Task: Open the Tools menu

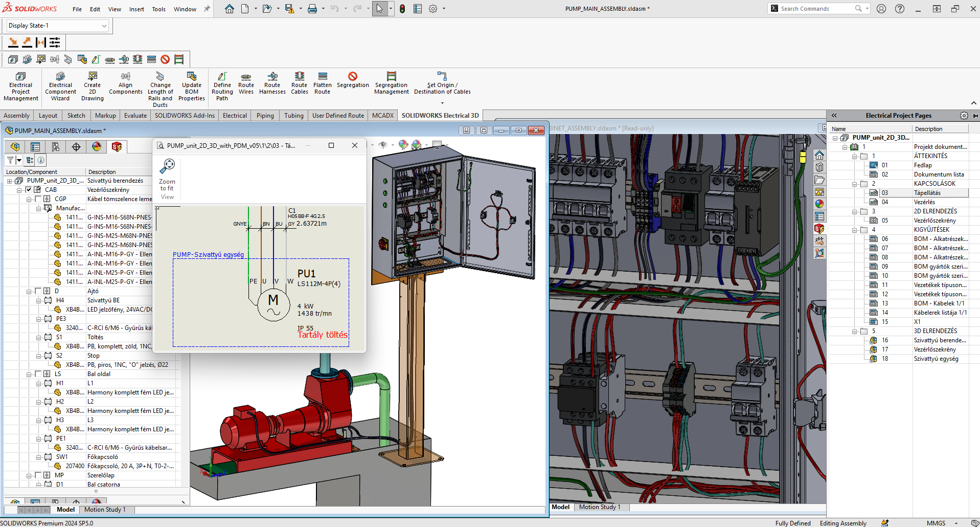Action: pos(158,9)
